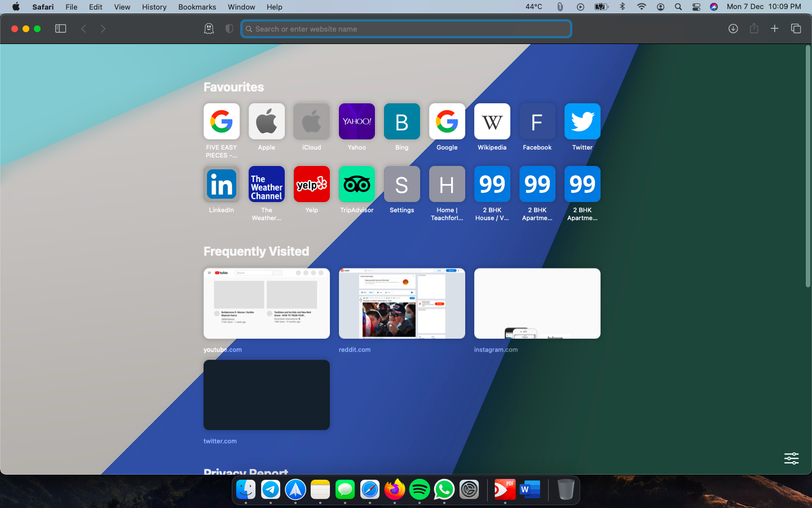Open the Wi-Fi menu in the menu bar
The height and width of the screenshot is (508, 812).
click(642, 7)
